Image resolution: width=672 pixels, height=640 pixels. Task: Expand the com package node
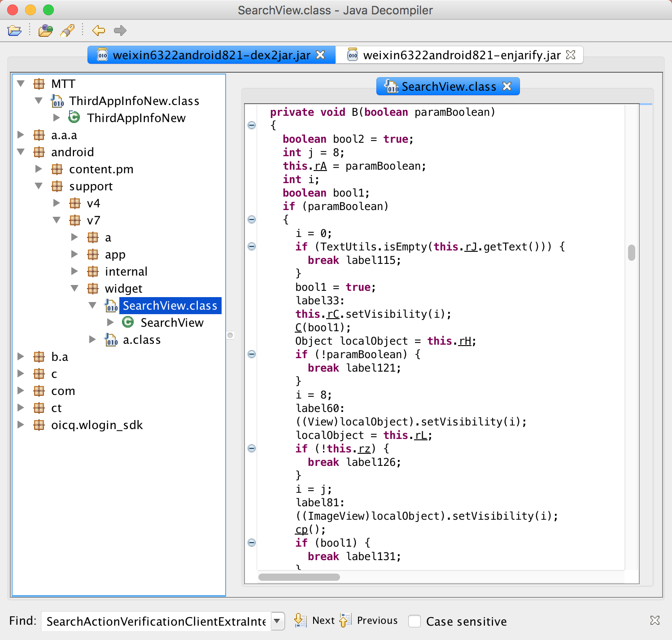(x=21, y=391)
